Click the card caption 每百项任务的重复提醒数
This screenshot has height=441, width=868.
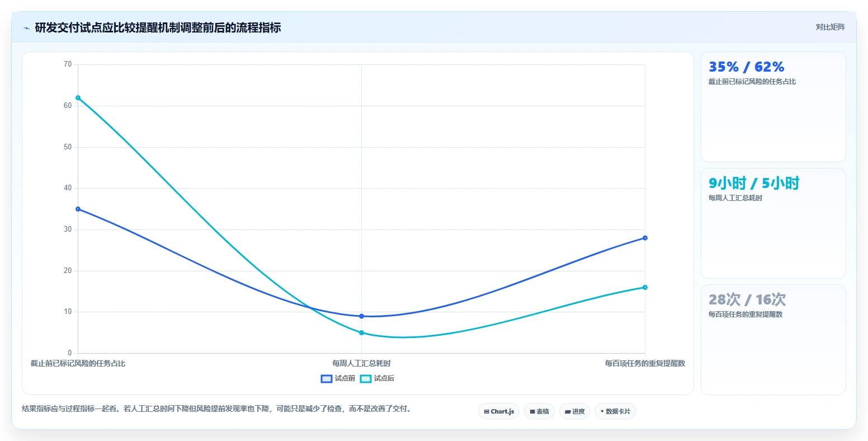(746, 315)
